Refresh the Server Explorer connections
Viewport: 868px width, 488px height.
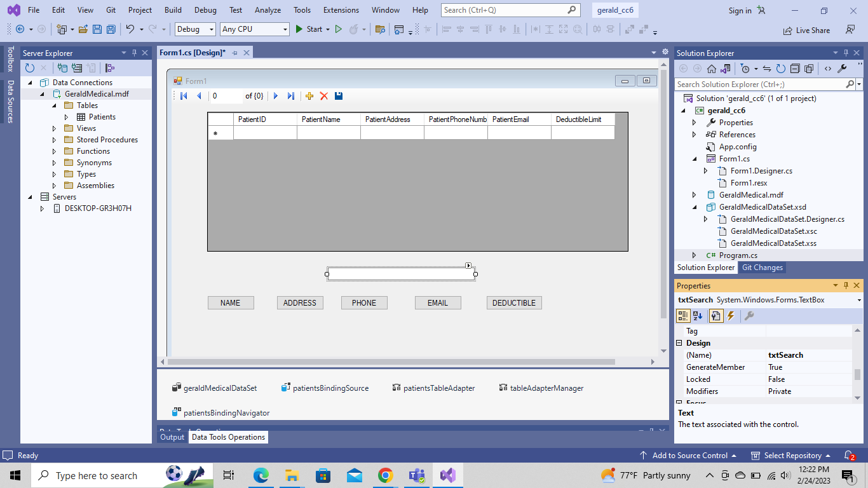(x=31, y=67)
